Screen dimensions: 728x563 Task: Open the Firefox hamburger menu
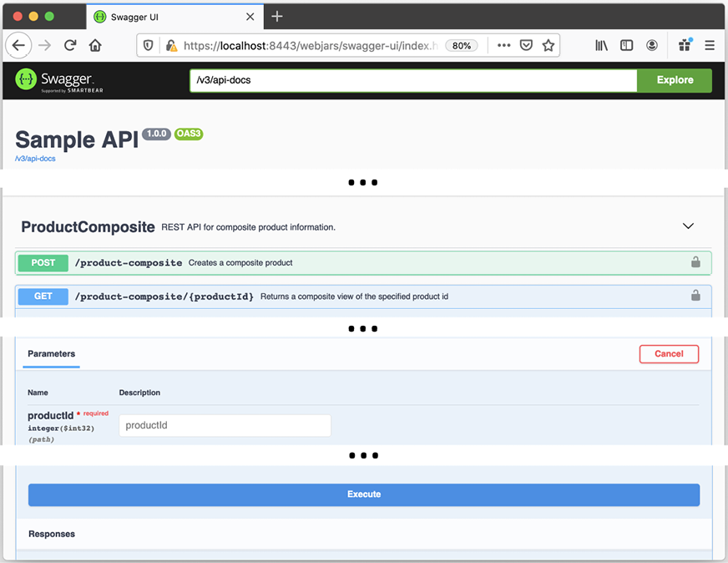point(710,45)
